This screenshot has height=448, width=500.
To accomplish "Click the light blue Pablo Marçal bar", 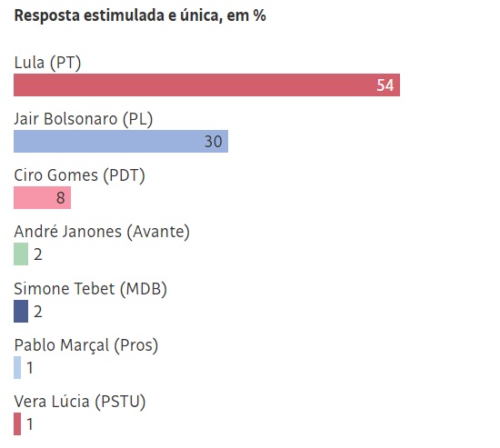I will click(17, 367).
